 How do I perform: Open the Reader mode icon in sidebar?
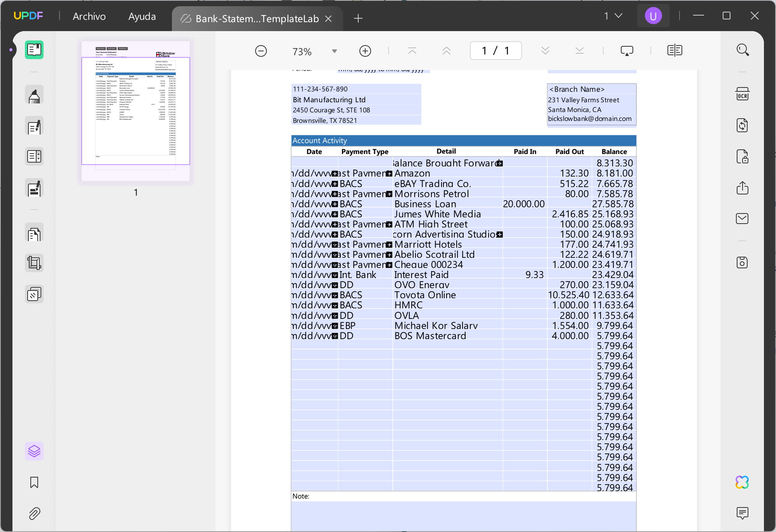(34, 50)
